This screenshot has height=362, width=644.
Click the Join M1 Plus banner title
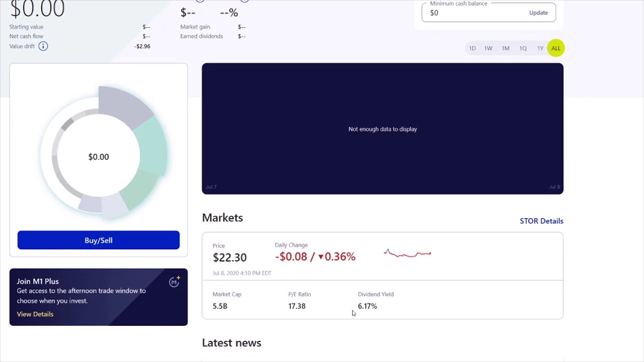tap(38, 282)
